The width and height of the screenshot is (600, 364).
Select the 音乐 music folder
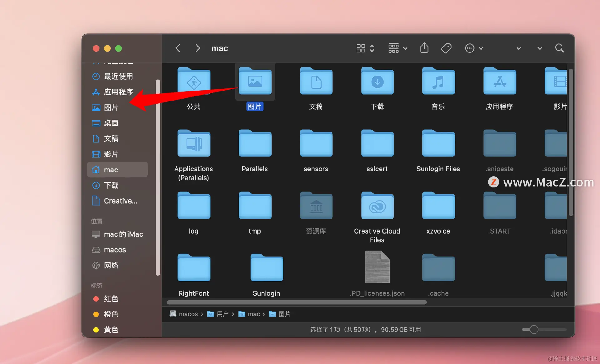[x=438, y=82]
